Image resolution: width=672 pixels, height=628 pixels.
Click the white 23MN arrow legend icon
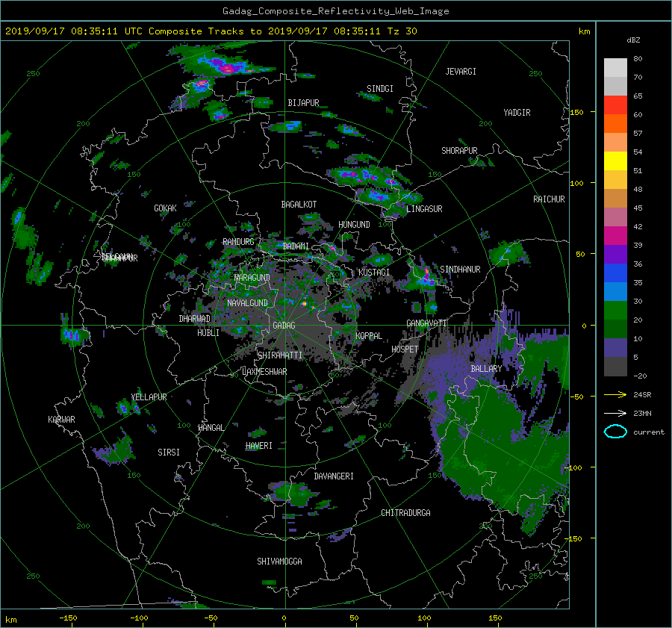coord(615,413)
